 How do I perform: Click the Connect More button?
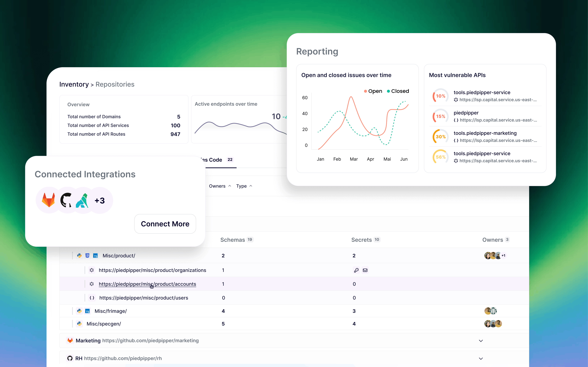[x=165, y=224]
